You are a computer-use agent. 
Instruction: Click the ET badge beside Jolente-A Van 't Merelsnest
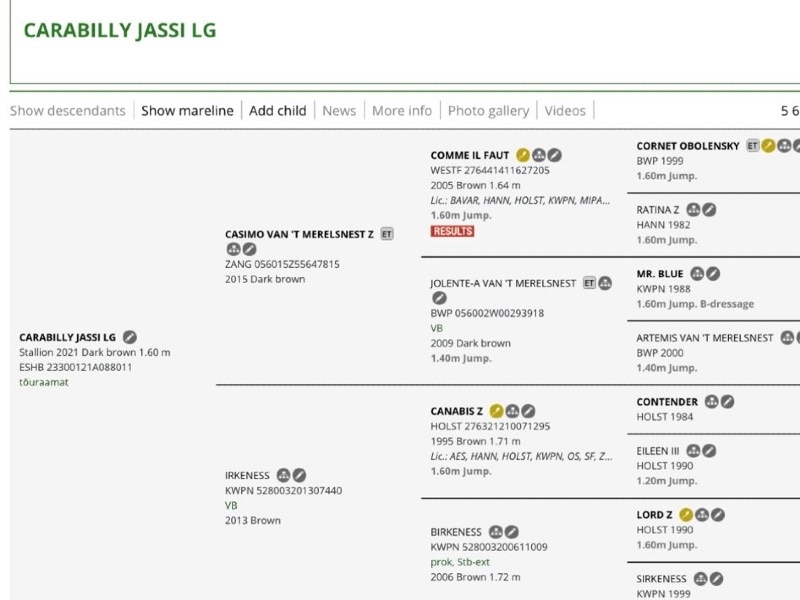(589, 282)
